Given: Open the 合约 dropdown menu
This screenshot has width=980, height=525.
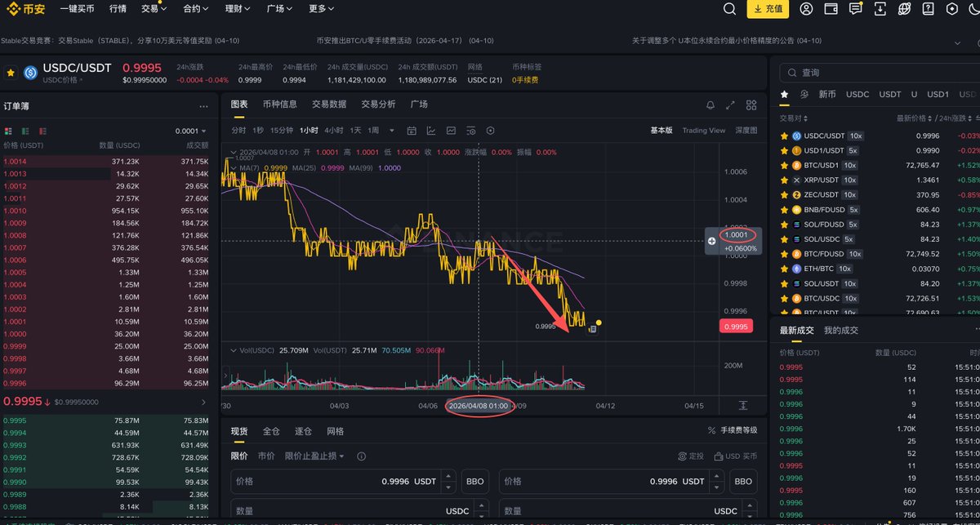Looking at the screenshot, I should pyautogui.click(x=196, y=9).
